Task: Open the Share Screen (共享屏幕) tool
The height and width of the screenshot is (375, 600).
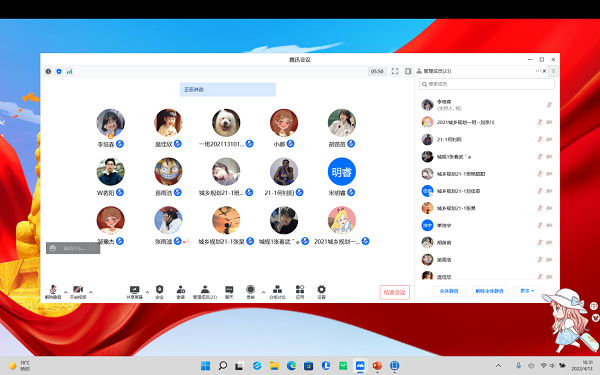Action: tap(134, 292)
